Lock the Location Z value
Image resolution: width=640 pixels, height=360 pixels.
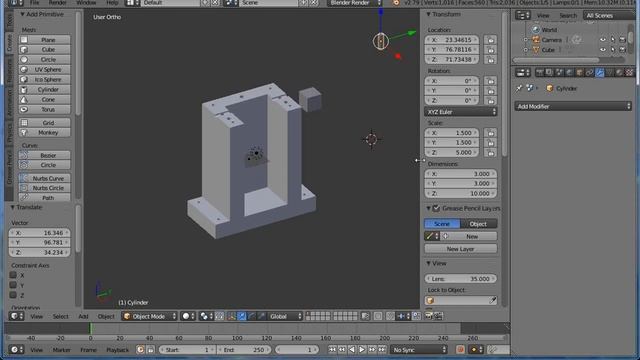point(491,60)
